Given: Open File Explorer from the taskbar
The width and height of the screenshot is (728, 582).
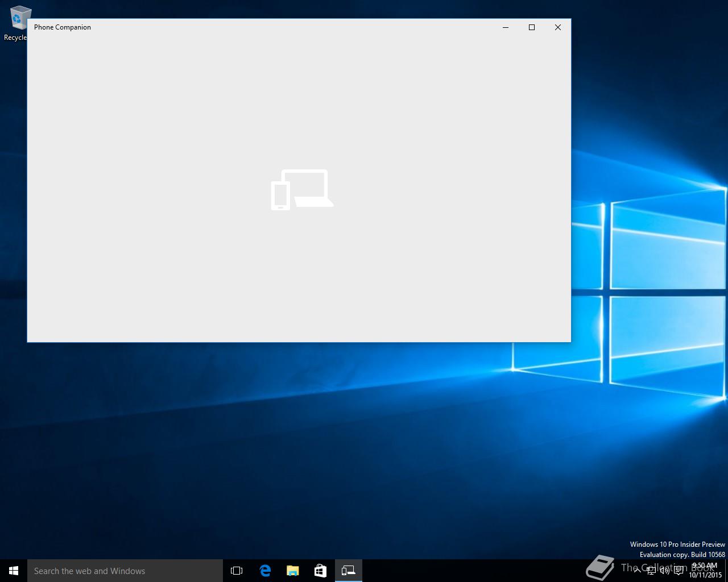Looking at the screenshot, I should tap(292, 571).
